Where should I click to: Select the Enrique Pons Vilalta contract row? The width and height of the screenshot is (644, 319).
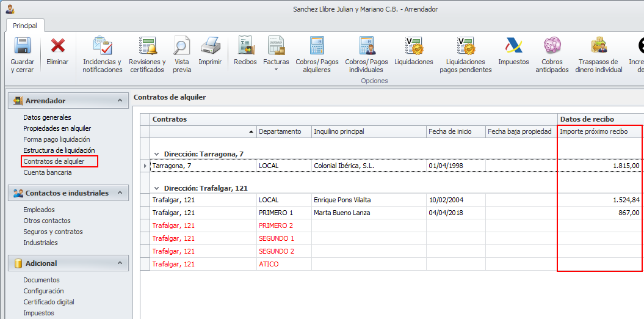(x=342, y=200)
